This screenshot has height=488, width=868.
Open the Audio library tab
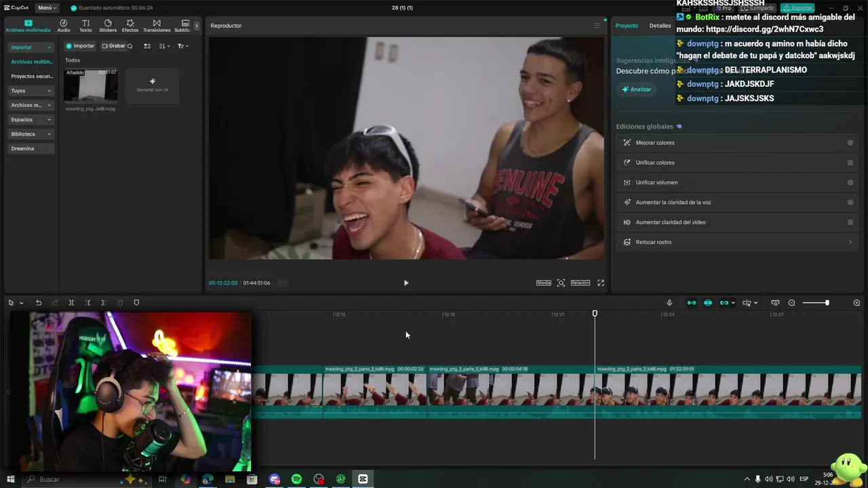point(64,26)
